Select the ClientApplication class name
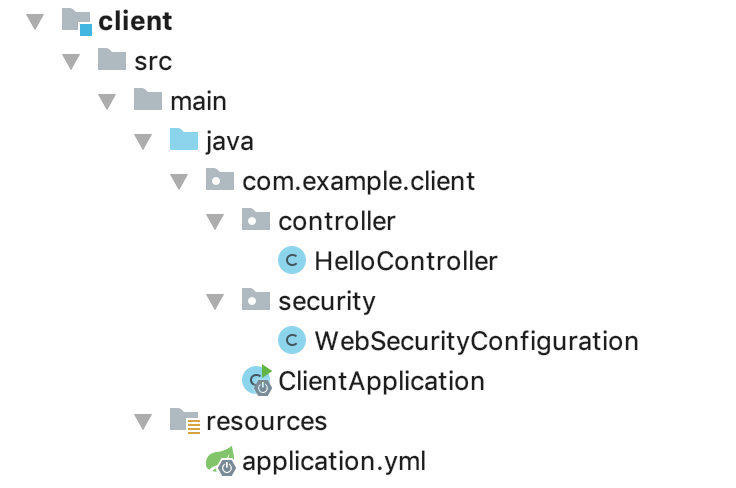 [381, 381]
